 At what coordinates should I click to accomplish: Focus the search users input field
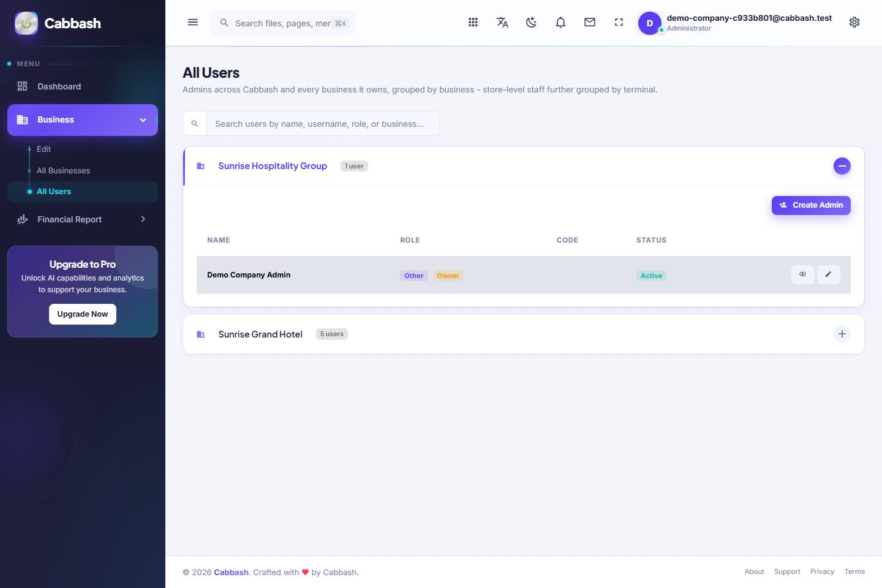[323, 124]
